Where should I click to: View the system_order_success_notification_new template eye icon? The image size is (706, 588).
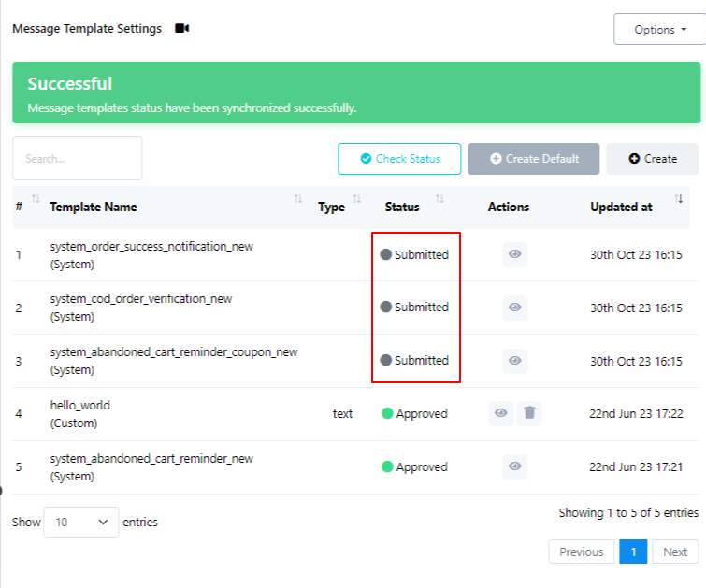coord(515,254)
